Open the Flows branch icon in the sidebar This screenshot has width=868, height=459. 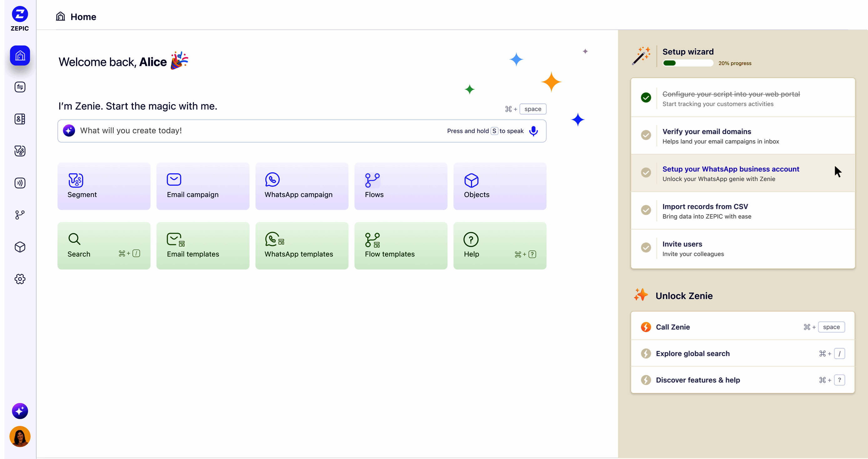coord(20,215)
